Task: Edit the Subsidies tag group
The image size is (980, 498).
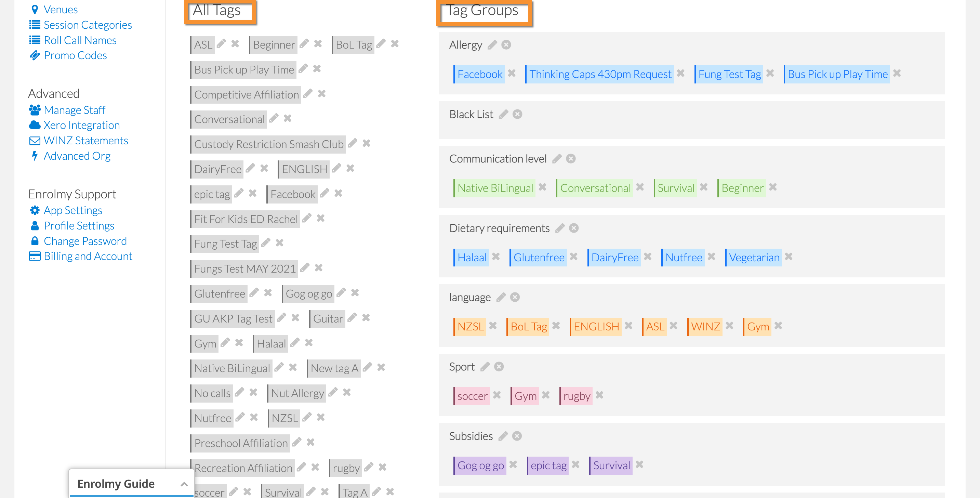Action: (503, 436)
